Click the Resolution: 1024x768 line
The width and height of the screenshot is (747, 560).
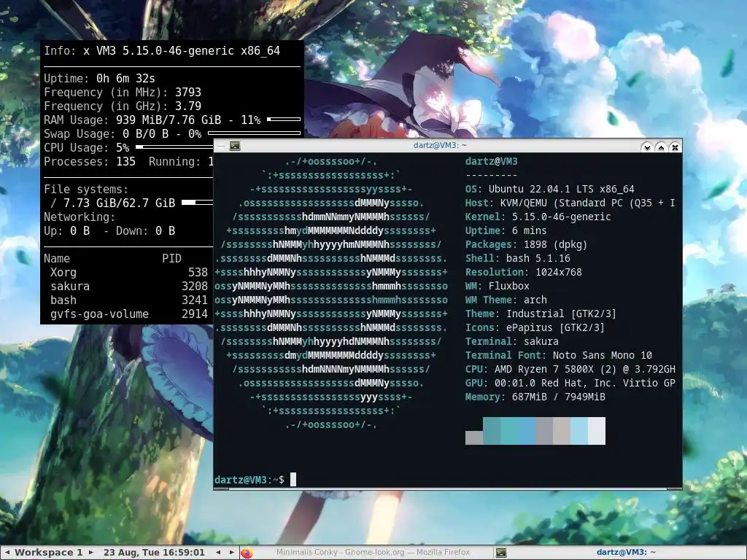coord(524,272)
